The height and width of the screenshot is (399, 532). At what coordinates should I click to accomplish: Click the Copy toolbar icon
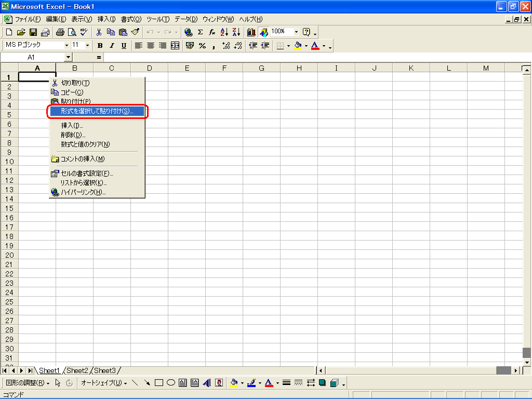pyautogui.click(x=111, y=32)
